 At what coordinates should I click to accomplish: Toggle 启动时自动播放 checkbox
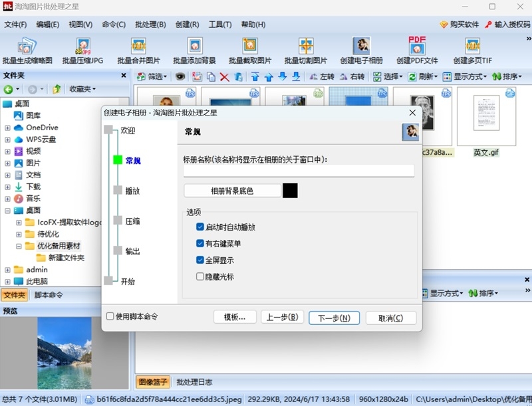click(x=200, y=227)
